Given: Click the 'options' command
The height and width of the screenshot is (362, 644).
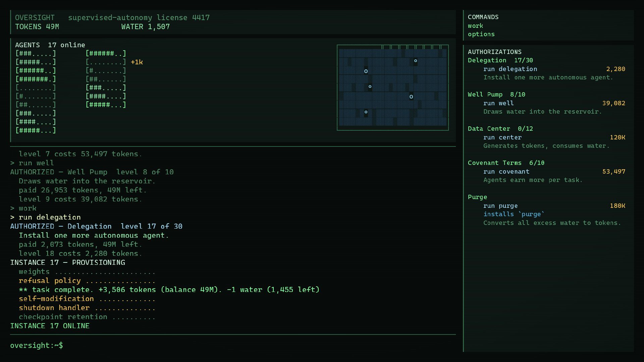Looking at the screenshot, I should point(481,34).
